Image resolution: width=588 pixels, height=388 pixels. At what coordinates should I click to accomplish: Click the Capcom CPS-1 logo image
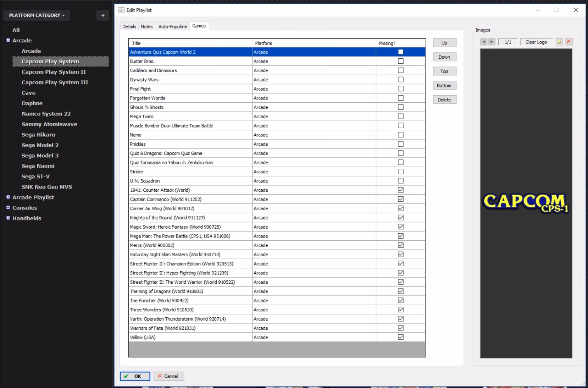coord(526,203)
